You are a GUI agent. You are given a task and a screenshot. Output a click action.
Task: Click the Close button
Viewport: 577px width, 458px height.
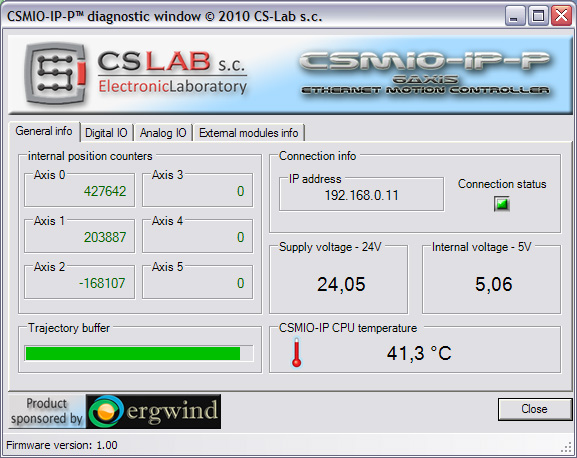pos(534,409)
